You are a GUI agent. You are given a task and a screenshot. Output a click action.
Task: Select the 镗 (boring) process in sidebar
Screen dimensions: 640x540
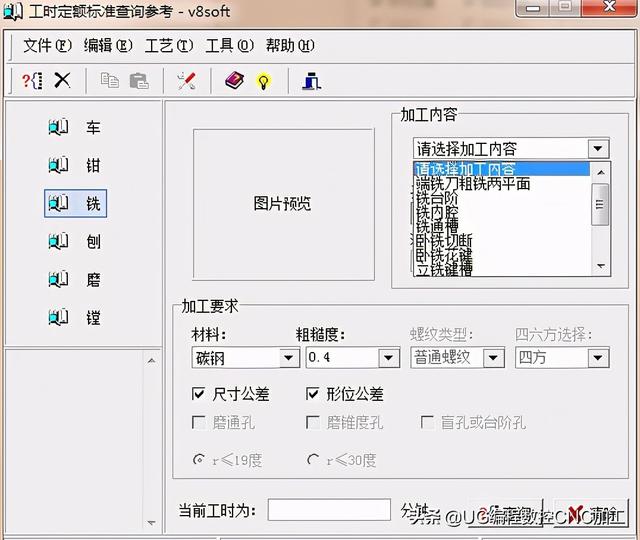click(76, 317)
